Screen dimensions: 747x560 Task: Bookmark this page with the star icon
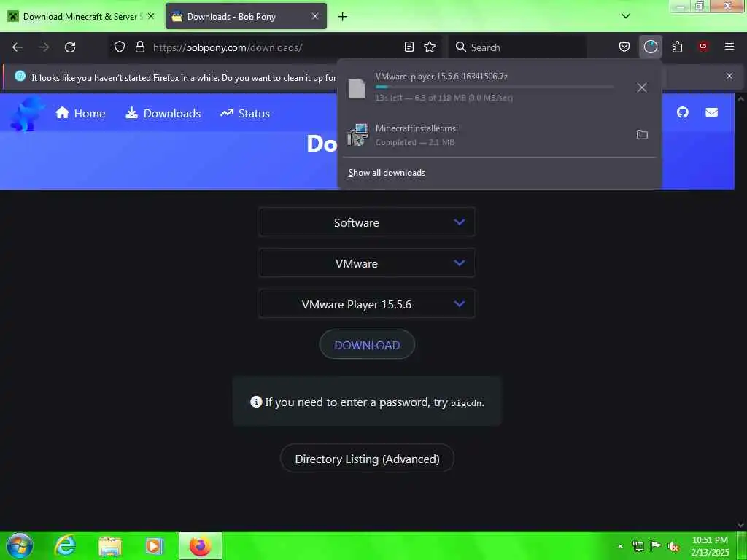[x=430, y=47]
